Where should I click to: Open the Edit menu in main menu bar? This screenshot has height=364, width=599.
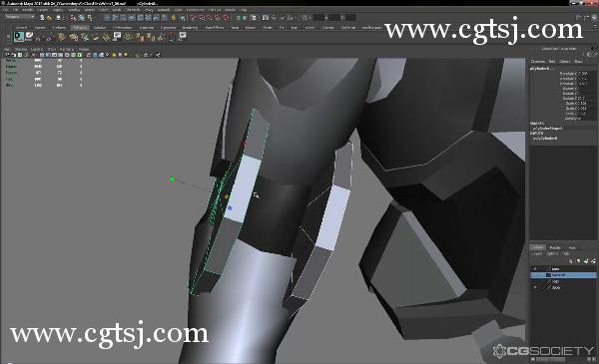pyautogui.click(x=15, y=10)
